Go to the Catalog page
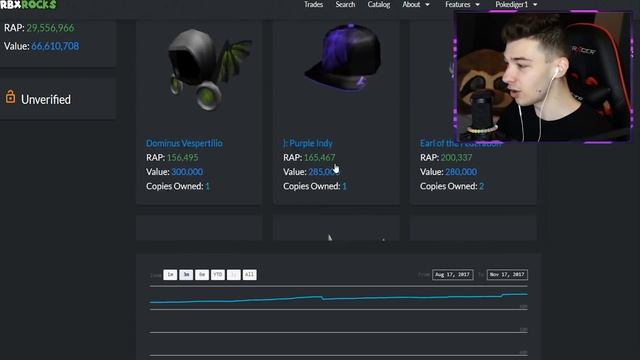Viewport: 640px width, 360px height. click(379, 4)
